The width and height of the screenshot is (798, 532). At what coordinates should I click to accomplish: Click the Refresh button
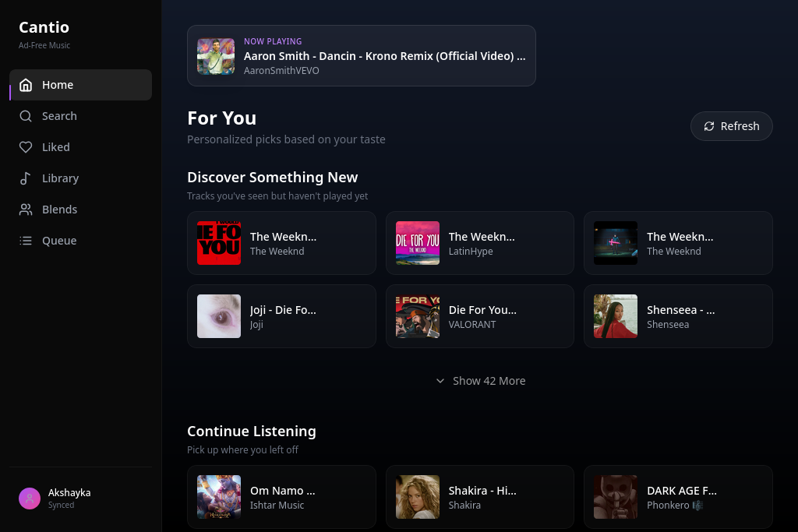[x=731, y=126]
